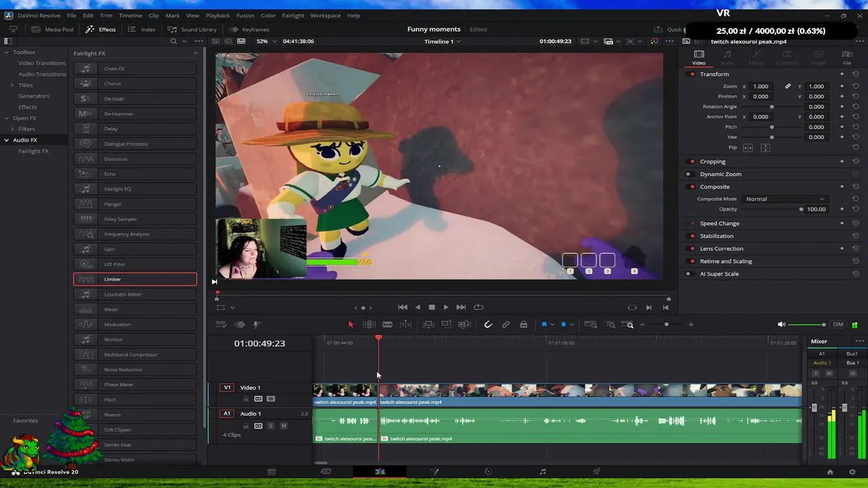
Task: Adjust the monitor volume slider
Action: 807,325
